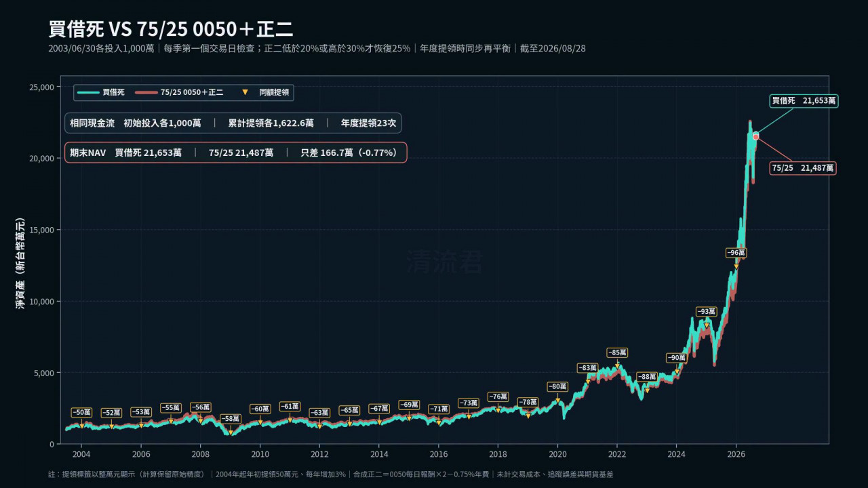Select 期末NAV 買借死 21,653萬 text
Screen dimensions: 868x488
tap(125, 153)
